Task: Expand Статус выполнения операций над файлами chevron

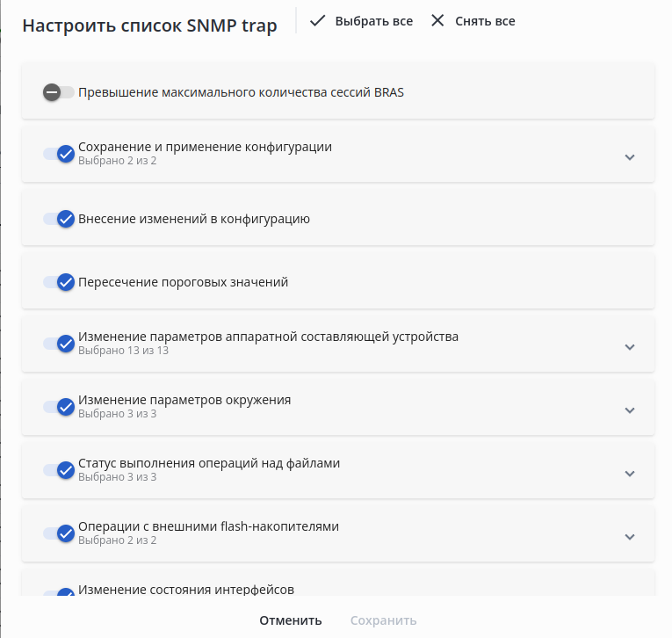Action: [x=629, y=474]
